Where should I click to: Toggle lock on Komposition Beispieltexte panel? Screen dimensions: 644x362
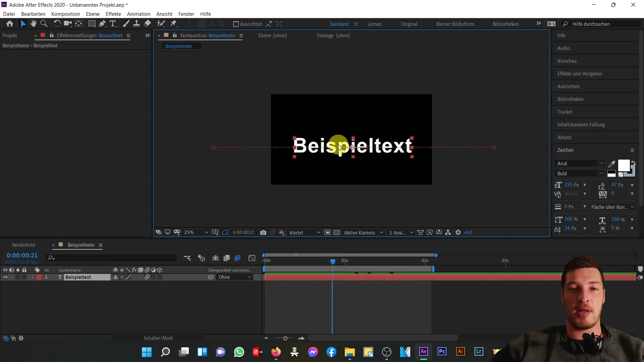[x=175, y=35]
